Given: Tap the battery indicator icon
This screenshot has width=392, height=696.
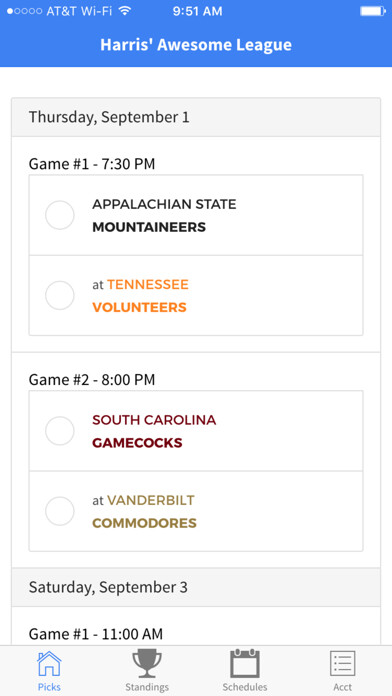Looking at the screenshot, I should pyautogui.click(x=373, y=11).
